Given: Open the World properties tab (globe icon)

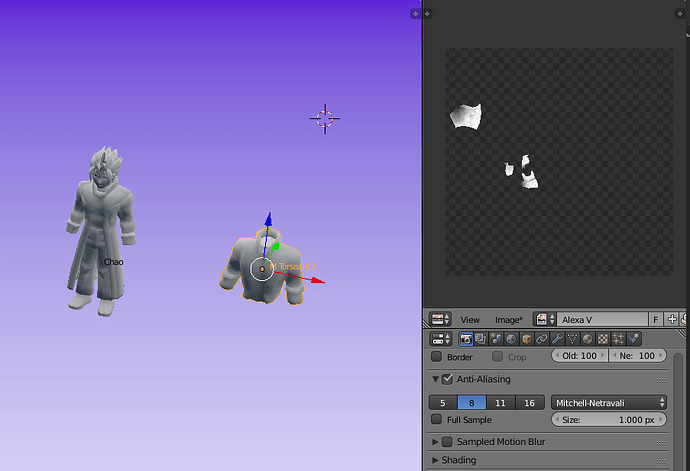Looking at the screenshot, I should [511, 339].
